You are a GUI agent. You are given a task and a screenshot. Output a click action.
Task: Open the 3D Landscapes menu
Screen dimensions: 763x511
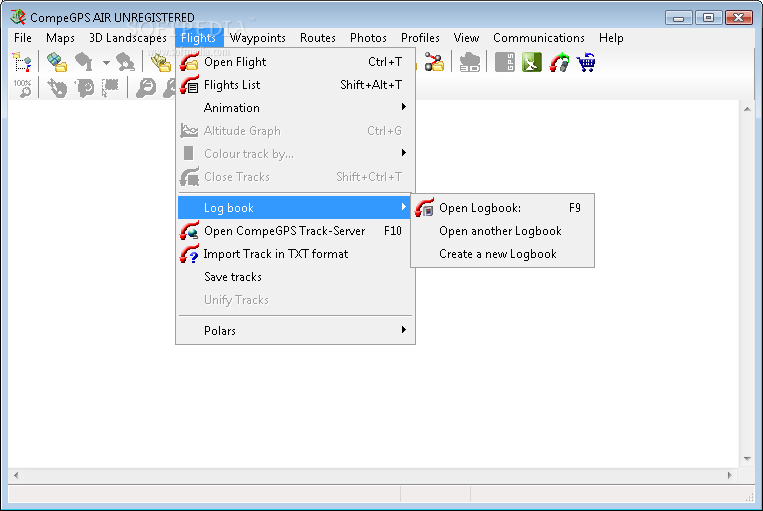coord(127,37)
